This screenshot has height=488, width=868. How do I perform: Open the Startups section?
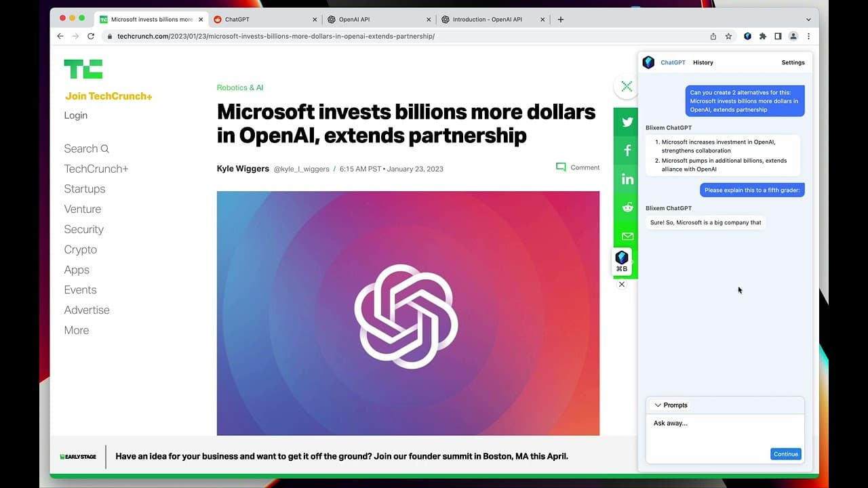coord(85,189)
